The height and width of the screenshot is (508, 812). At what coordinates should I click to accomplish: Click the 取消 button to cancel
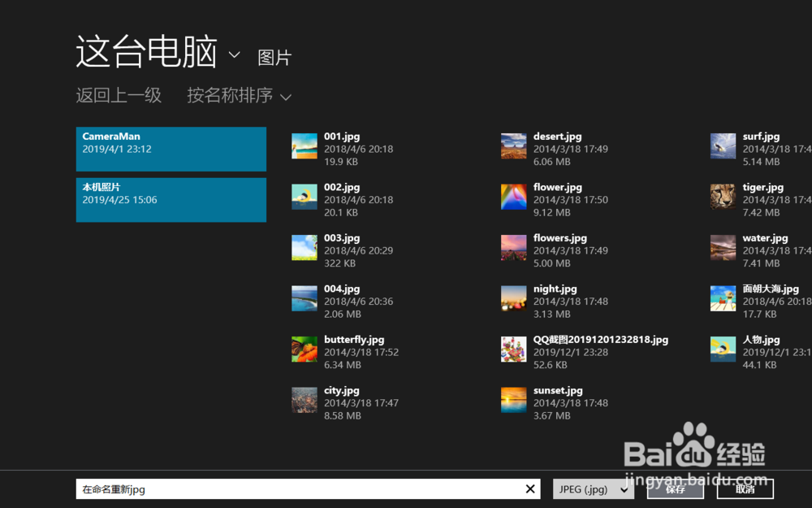click(744, 488)
